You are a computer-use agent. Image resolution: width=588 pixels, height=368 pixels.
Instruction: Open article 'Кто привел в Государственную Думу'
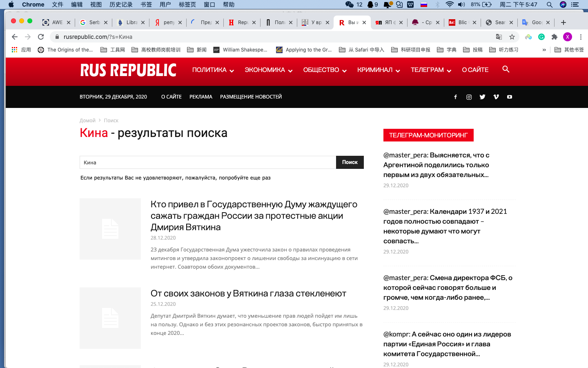254,215
